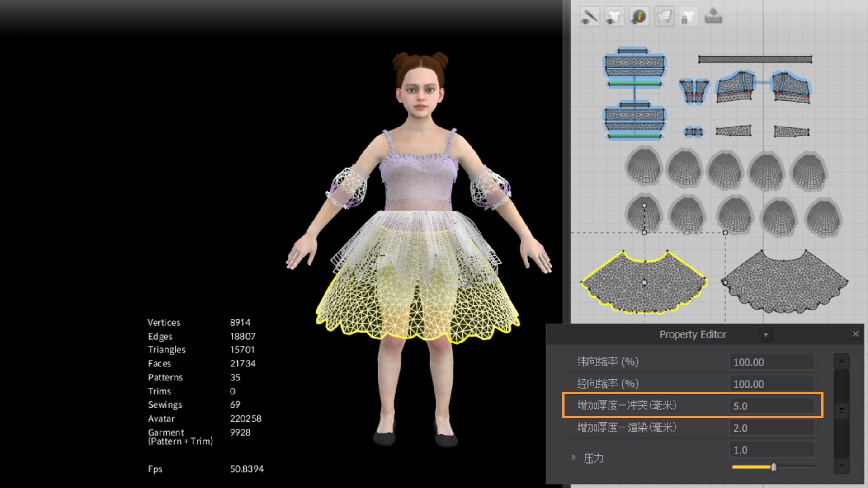Toggle the avatar visibility eye-pin icon
This screenshot has width=868, height=488.
pyautogui.click(x=590, y=16)
